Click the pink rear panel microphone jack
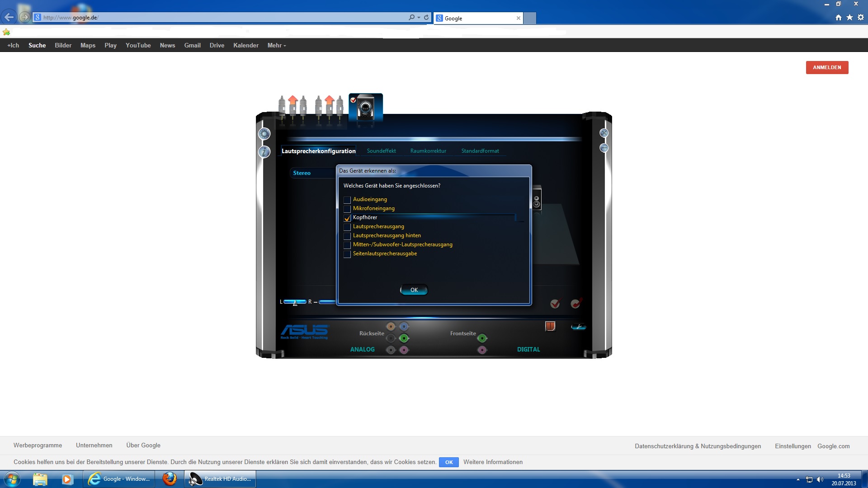Image resolution: width=868 pixels, height=488 pixels. (x=404, y=350)
